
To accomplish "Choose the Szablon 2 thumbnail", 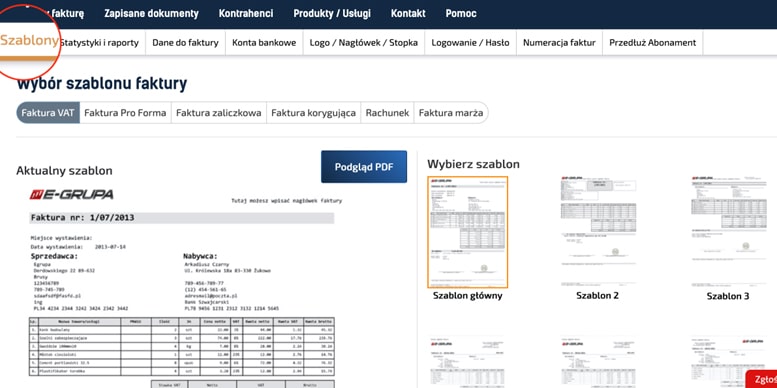I will pos(598,231).
